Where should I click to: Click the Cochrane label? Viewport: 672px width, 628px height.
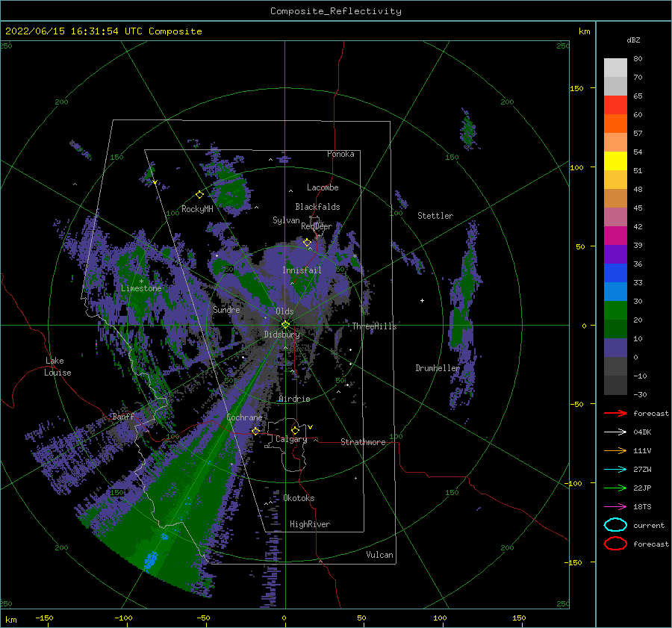click(244, 417)
